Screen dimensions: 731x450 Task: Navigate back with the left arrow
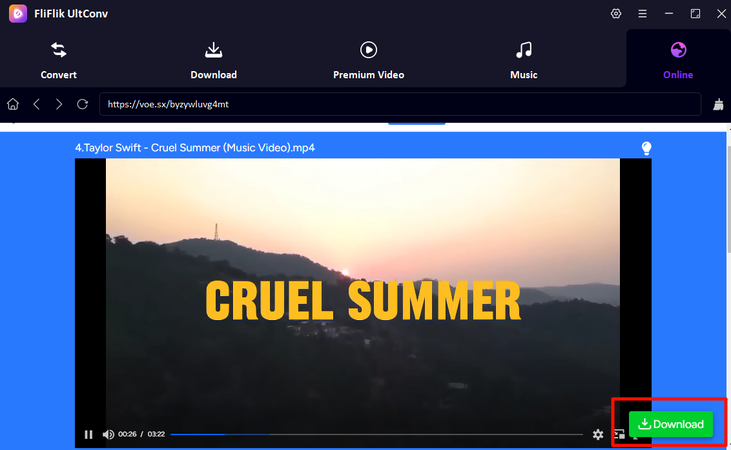(36, 104)
